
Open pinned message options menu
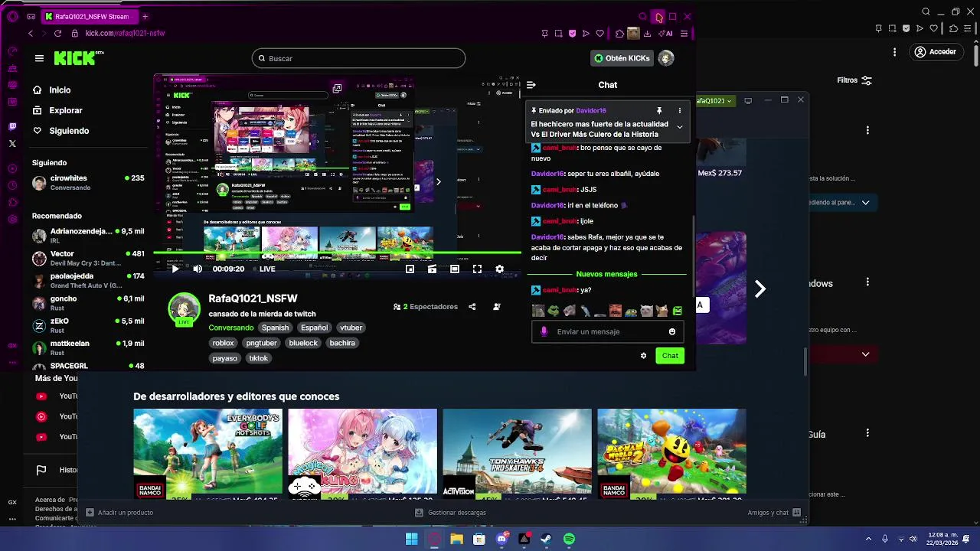point(679,111)
